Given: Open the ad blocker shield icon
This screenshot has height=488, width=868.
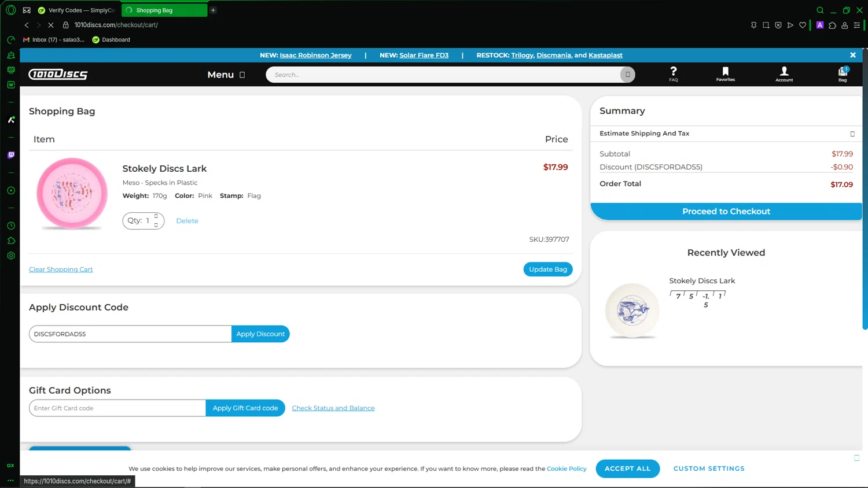Looking at the screenshot, I should (778, 25).
